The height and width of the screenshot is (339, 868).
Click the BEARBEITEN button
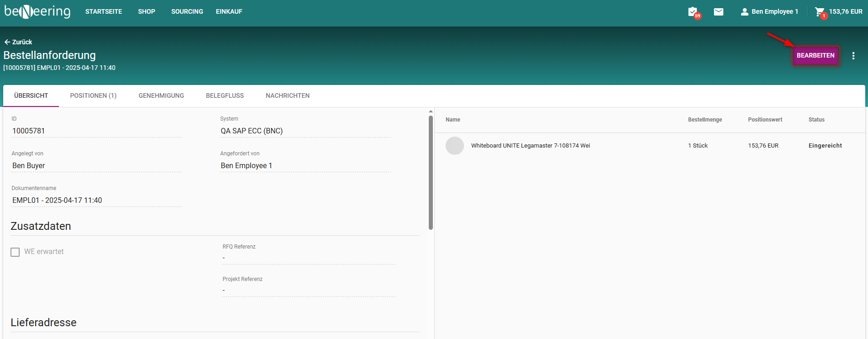click(x=815, y=56)
